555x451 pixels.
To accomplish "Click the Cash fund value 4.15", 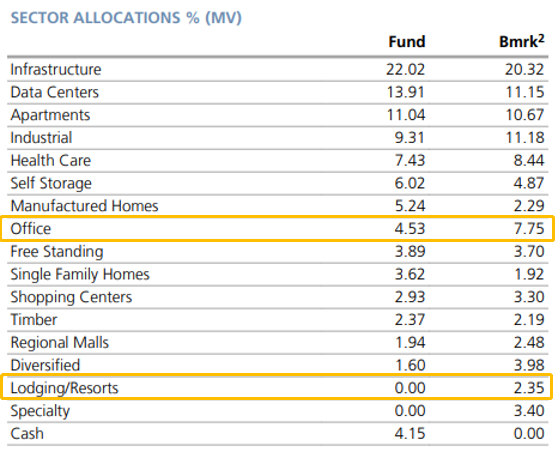I will click(x=410, y=433).
